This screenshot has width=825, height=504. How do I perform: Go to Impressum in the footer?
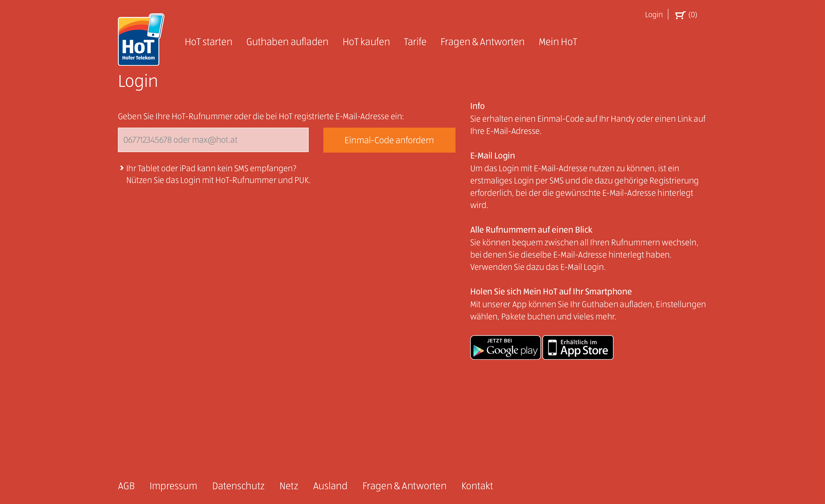[x=173, y=486]
